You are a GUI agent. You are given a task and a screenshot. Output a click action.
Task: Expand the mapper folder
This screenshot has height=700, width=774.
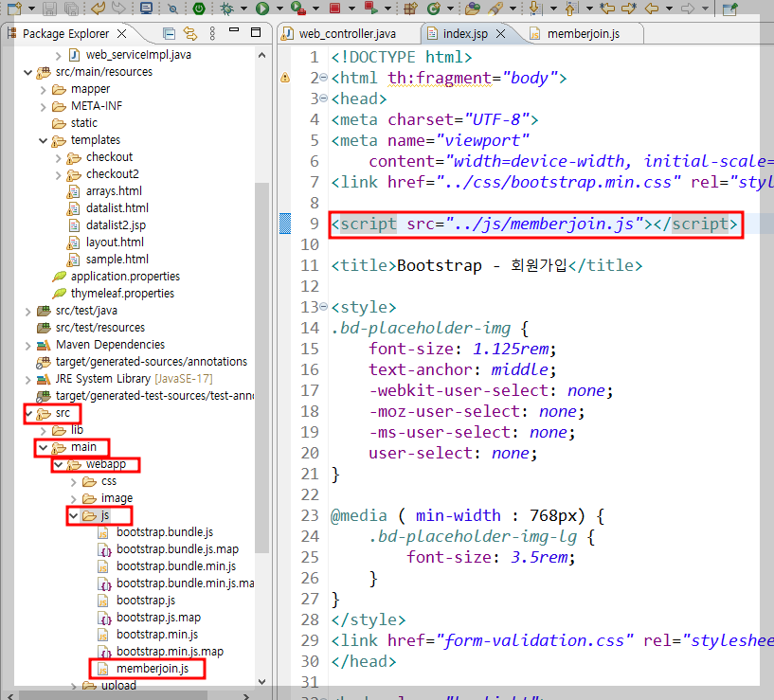click(x=43, y=90)
